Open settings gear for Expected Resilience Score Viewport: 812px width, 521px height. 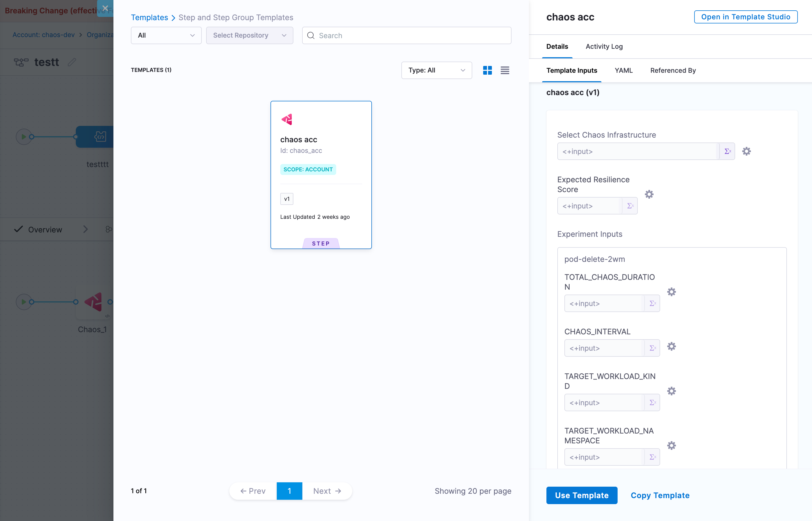[x=649, y=194]
